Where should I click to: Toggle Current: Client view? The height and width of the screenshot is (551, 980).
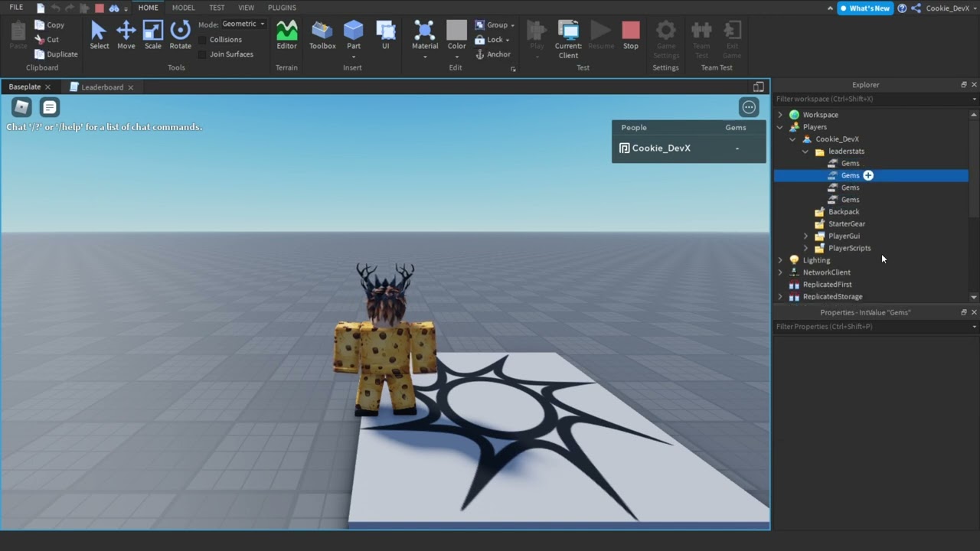(x=568, y=40)
